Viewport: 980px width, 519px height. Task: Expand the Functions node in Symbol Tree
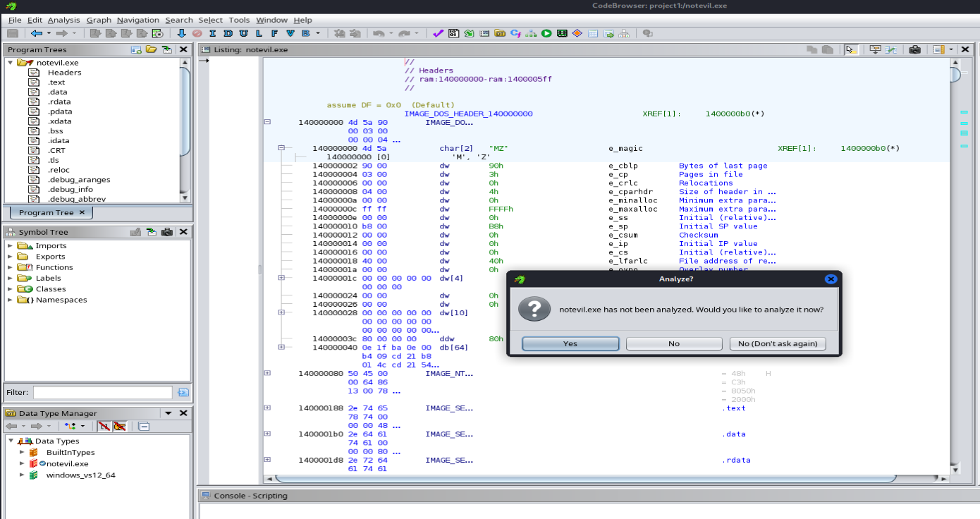tap(11, 267)
